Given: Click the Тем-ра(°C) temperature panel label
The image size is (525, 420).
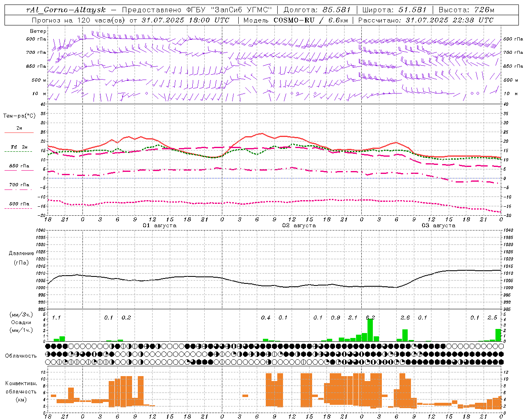Looking at the screenshot, I should pyautogui.click(x=19, y=116).
